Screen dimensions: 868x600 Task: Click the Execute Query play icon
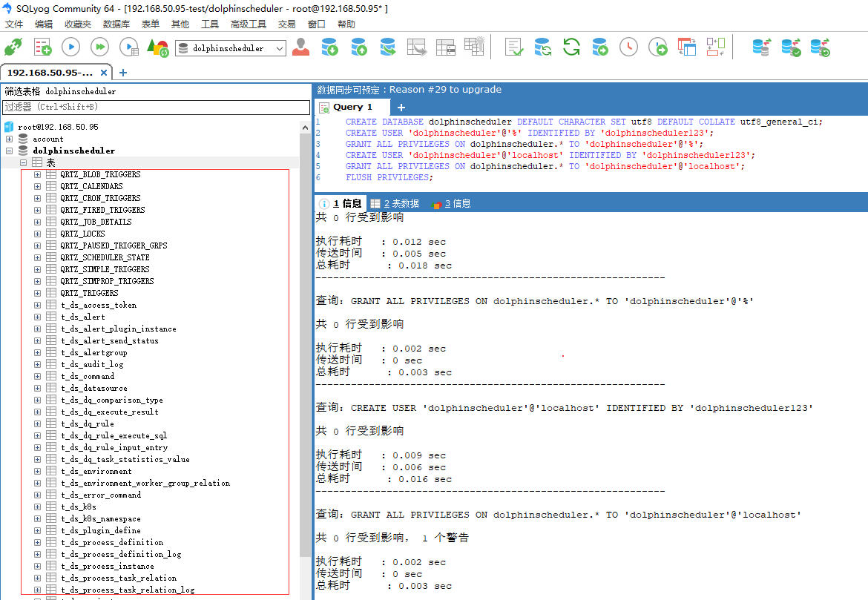71,47
